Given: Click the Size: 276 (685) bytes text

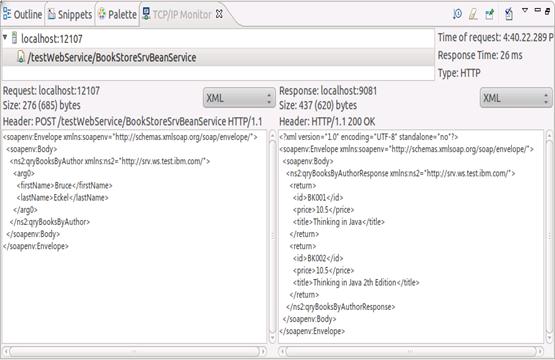Looking at the screenshot, I should (x=42, y=105).
